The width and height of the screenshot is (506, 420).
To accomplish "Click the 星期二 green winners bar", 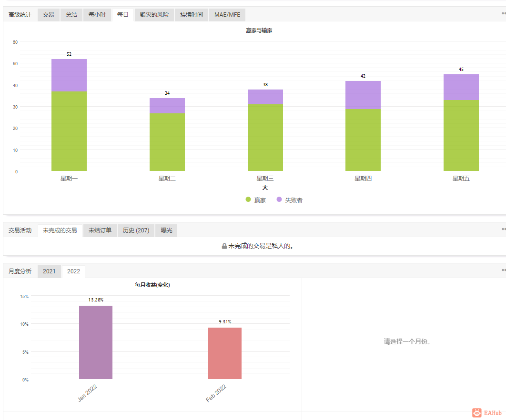I will coord(167,142).
